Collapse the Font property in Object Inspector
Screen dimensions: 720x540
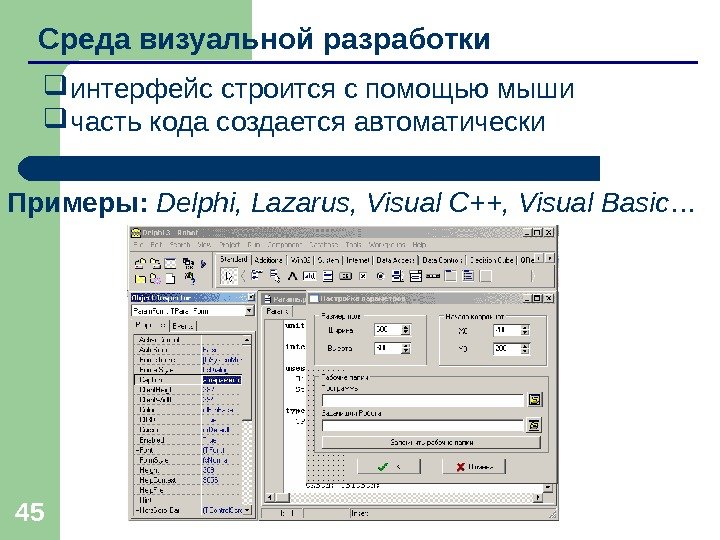(x=137, y=450)
